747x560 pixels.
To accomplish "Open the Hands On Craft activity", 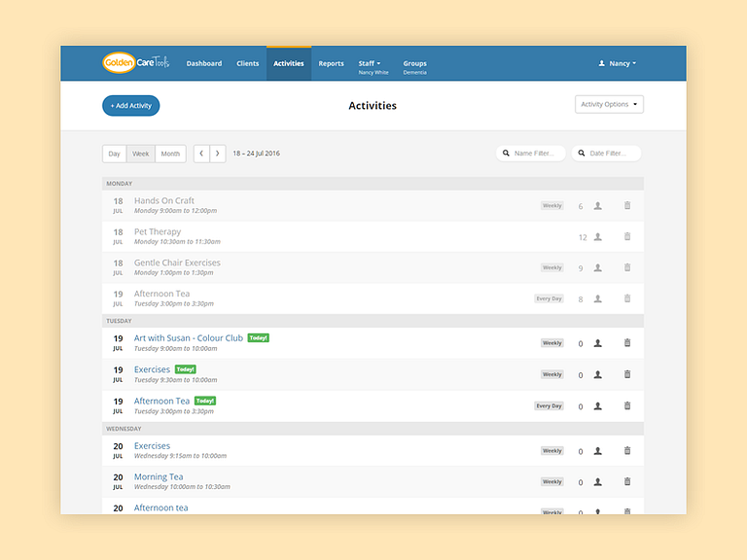I will pyautogui.click(x=163, y=200).
